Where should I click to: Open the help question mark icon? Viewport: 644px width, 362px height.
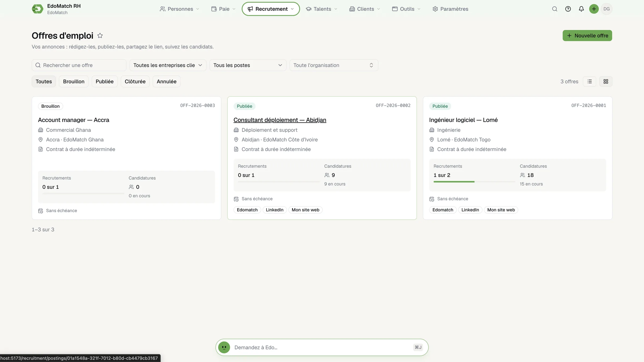tap(568, 9)
